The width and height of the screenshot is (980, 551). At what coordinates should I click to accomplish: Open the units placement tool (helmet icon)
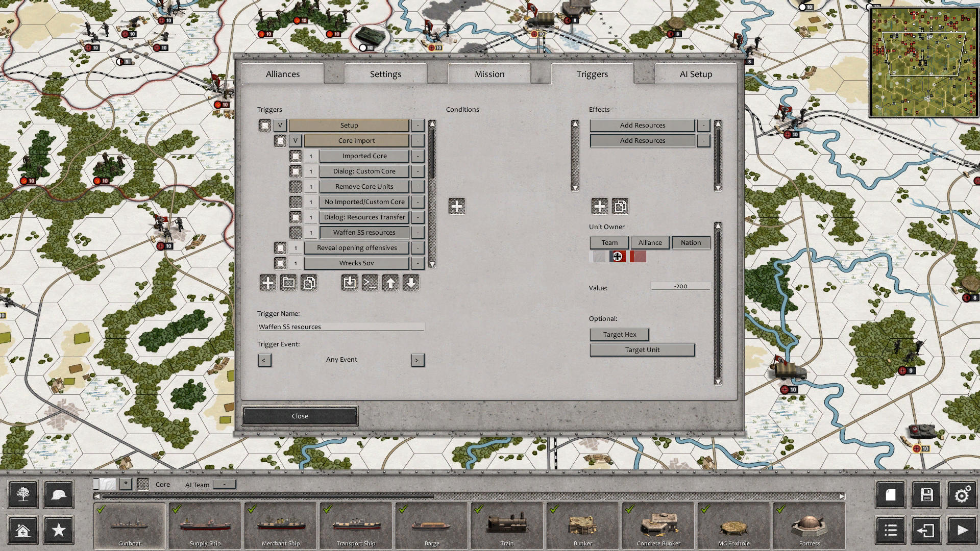coord(59,494)
